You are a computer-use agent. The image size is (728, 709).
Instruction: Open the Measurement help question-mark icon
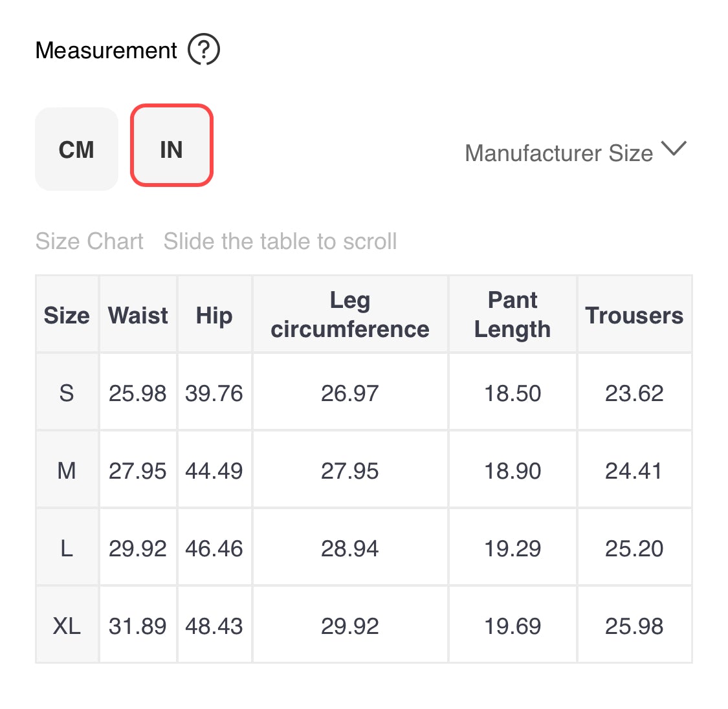point(203,50)
